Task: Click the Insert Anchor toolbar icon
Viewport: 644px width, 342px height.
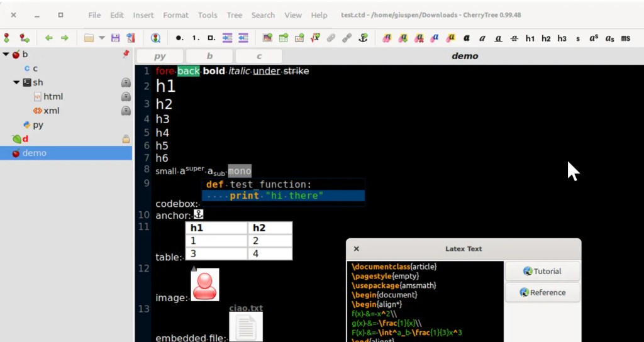Action: 362,38
